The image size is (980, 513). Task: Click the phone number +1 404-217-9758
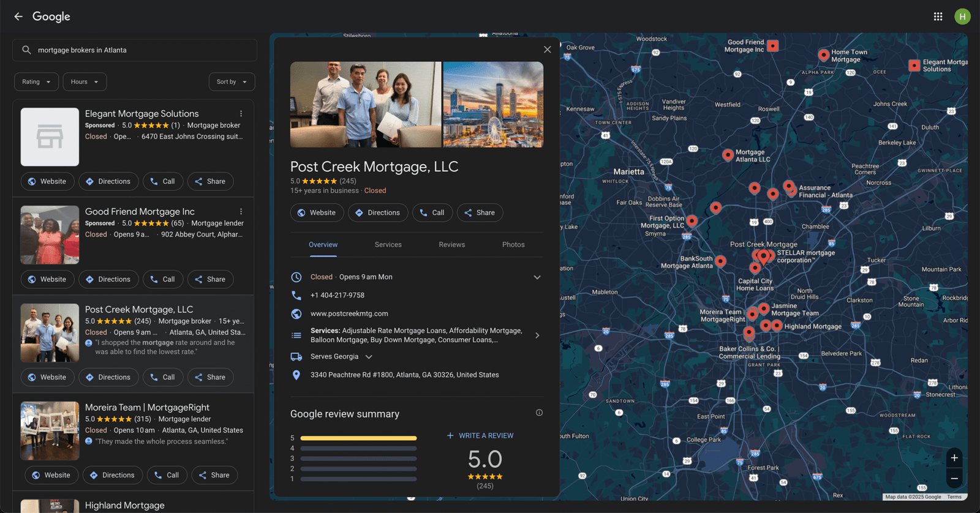[337, 295]
